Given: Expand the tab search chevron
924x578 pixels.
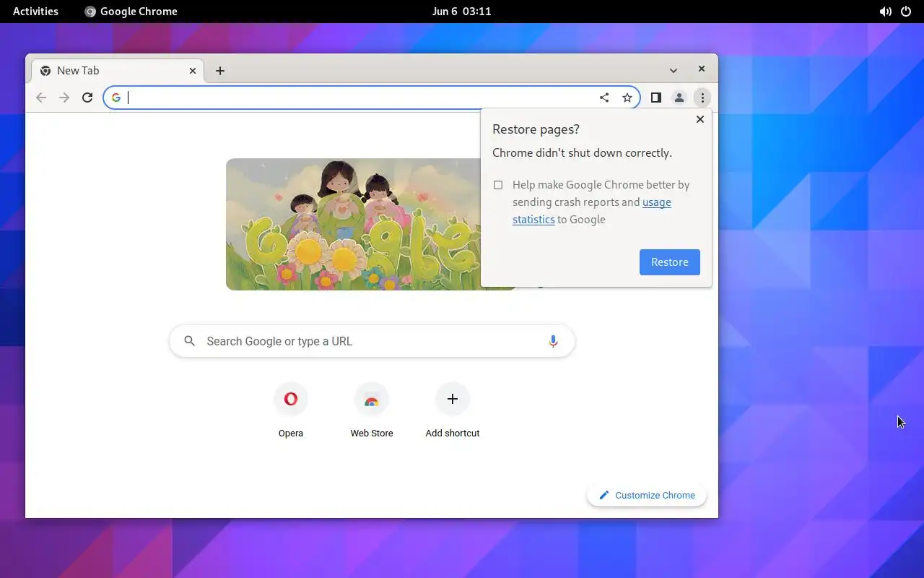Looking at the screenshot, I should tap(673, 71).
